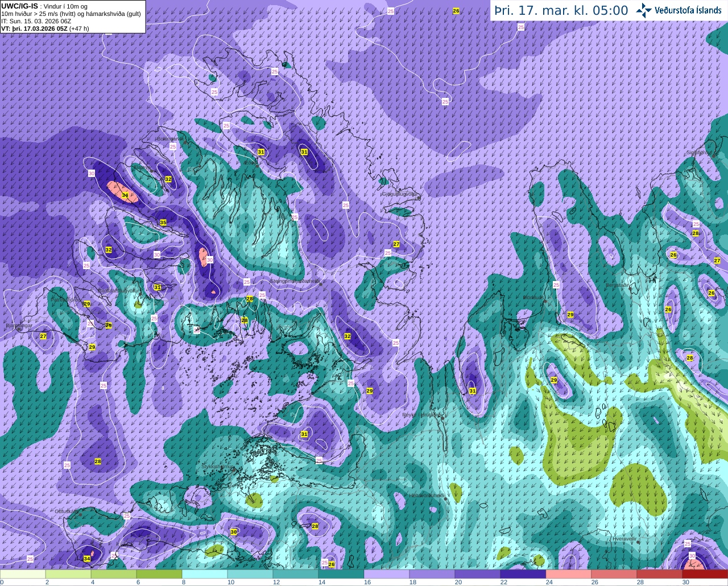The width and height of the screenshot is (728, 586).
Task: Select the 14–16 m/s dark teal legend swatch
Action: pyautogui.click(x=341, y=574)
